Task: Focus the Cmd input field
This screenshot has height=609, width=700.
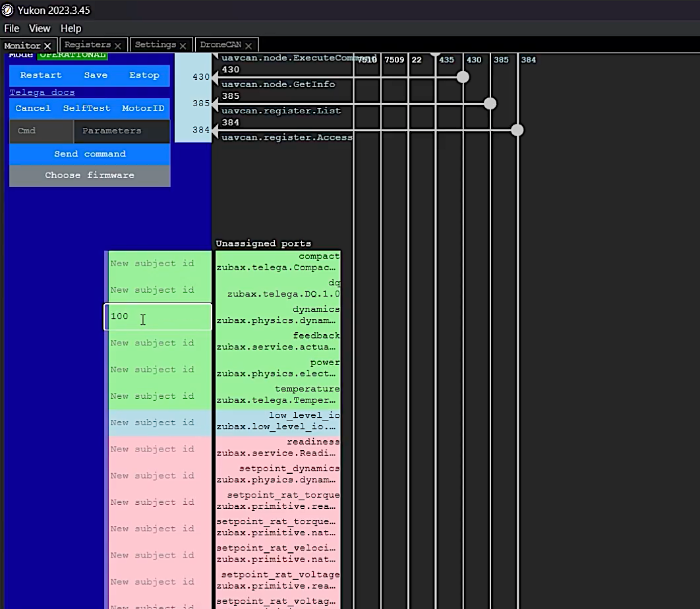Action: coord(41,131)
